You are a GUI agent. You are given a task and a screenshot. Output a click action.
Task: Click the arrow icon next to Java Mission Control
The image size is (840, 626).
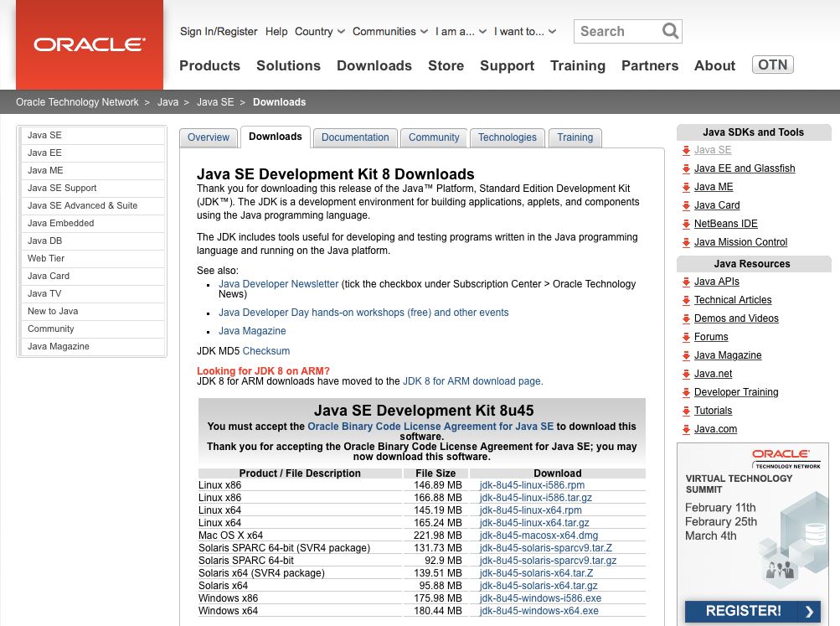686,243
